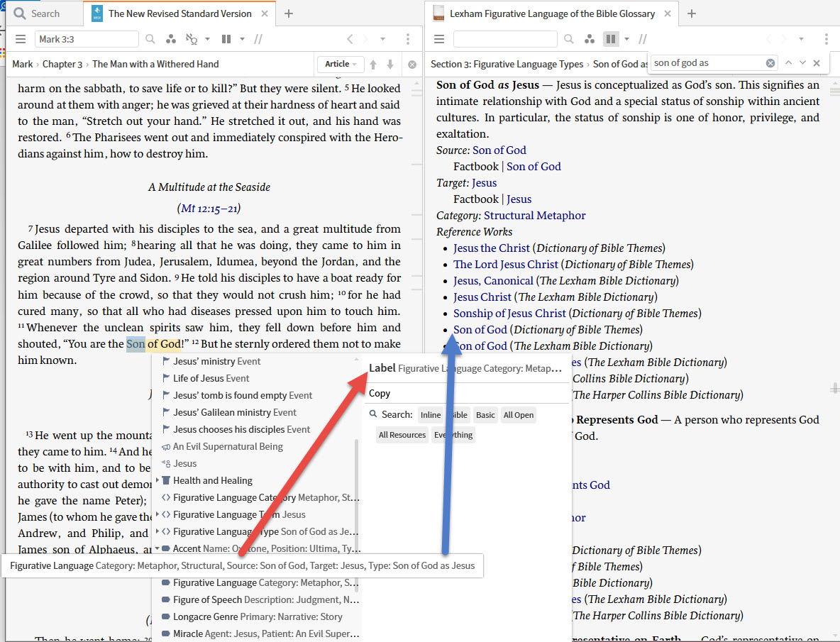Click the All Open search button
This screenshot has height=642, width=840.
coord(518,415)
